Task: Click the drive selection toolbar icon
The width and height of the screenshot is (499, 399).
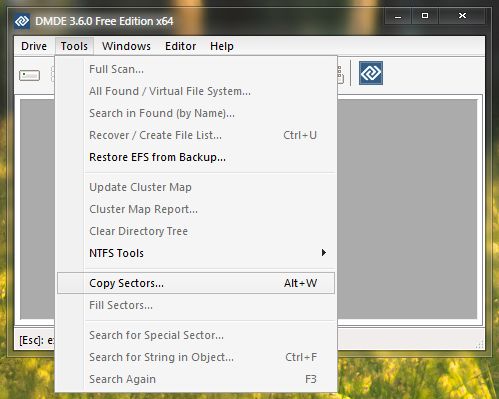Action: click(30, 75)
